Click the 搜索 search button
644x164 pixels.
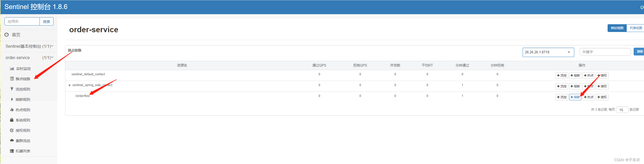coord(46,21)
